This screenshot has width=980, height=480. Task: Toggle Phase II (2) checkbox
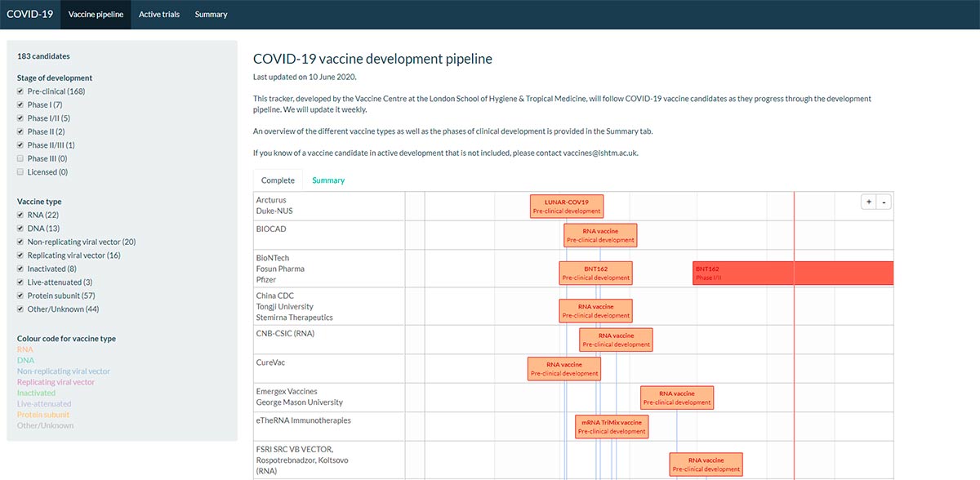20,131
